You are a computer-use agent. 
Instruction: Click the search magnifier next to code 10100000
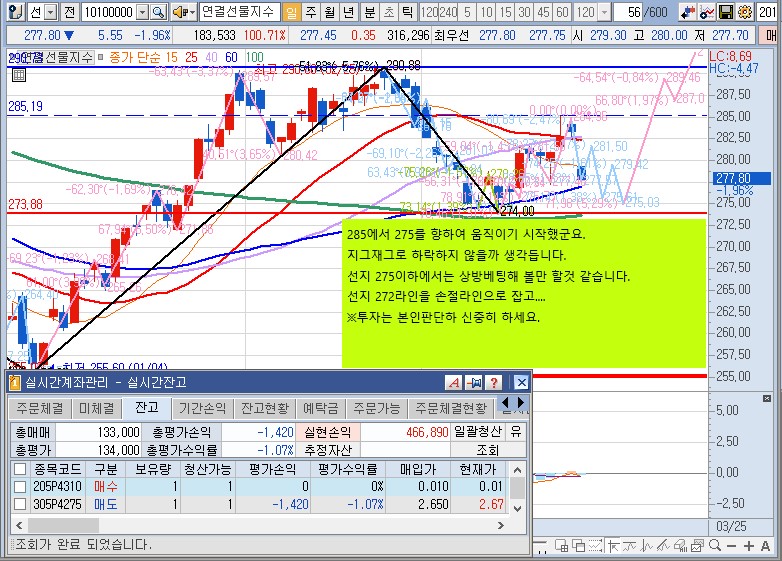159,12
